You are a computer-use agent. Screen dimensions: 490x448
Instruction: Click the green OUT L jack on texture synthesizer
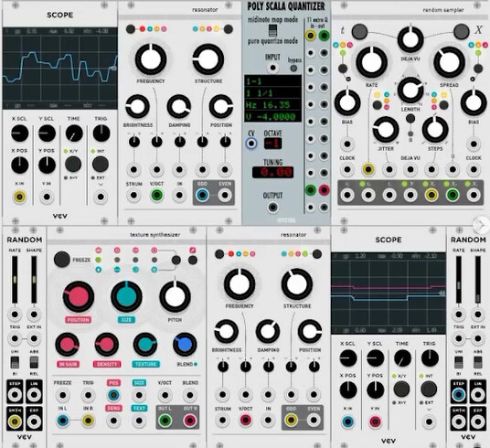pos(165,421)
